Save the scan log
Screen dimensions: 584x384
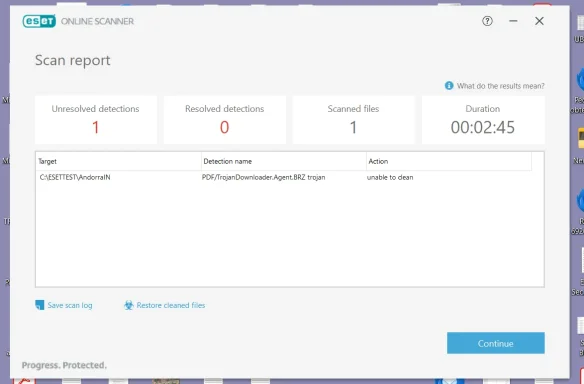[x=70, y=305]
